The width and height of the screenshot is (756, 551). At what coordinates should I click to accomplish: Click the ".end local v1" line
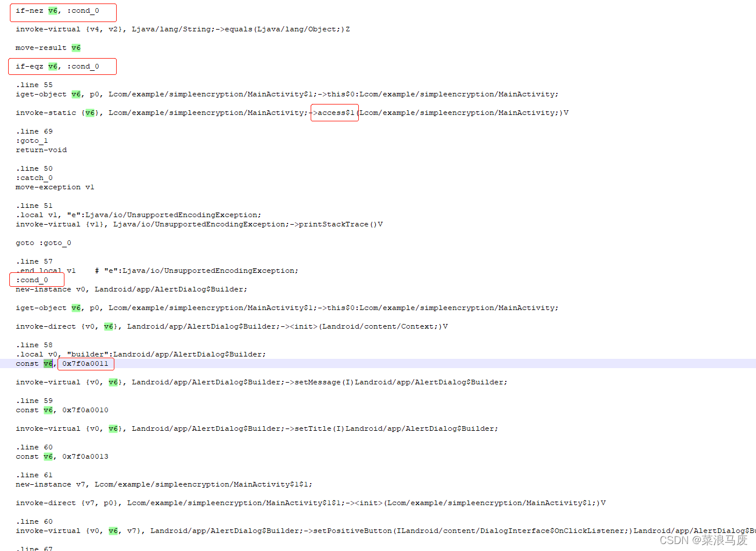point(157,271)
